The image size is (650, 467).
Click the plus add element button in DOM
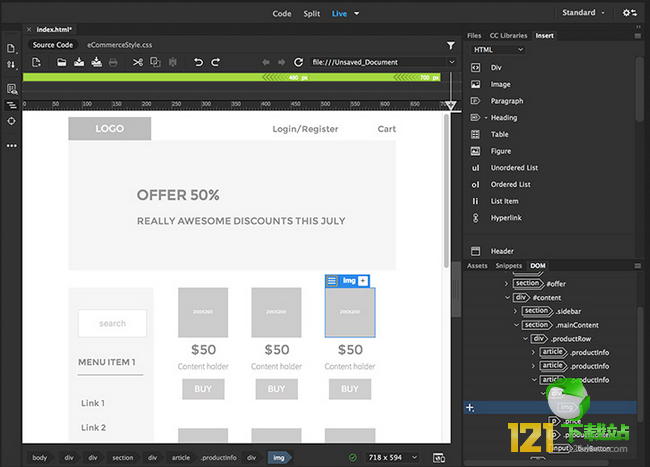click(470, 408)
